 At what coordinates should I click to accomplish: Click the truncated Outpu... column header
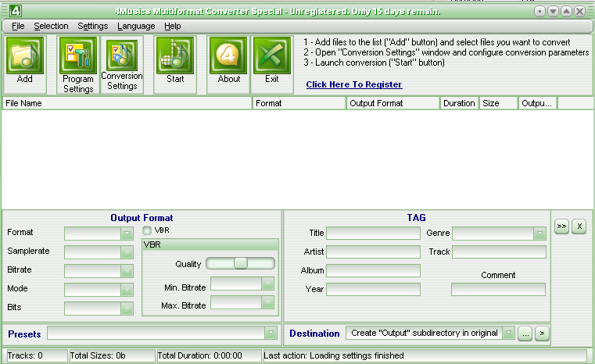pyautogui.click(x=538, y=103)
